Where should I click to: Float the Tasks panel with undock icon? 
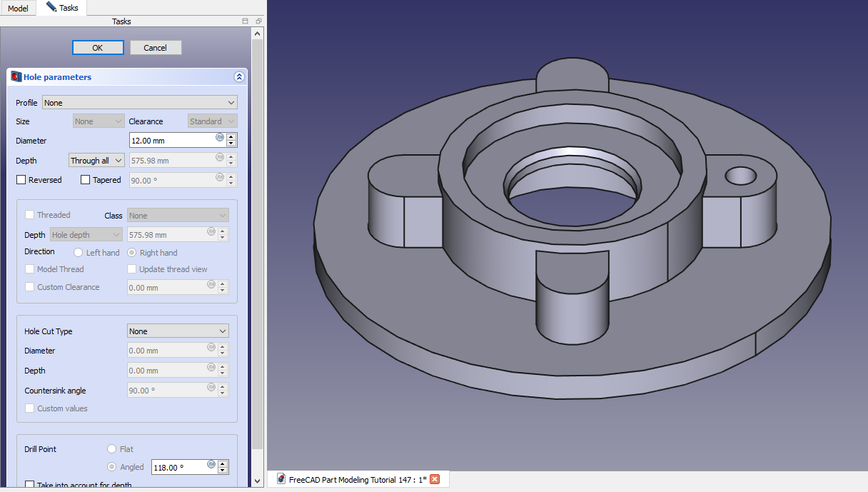(258, 21)
